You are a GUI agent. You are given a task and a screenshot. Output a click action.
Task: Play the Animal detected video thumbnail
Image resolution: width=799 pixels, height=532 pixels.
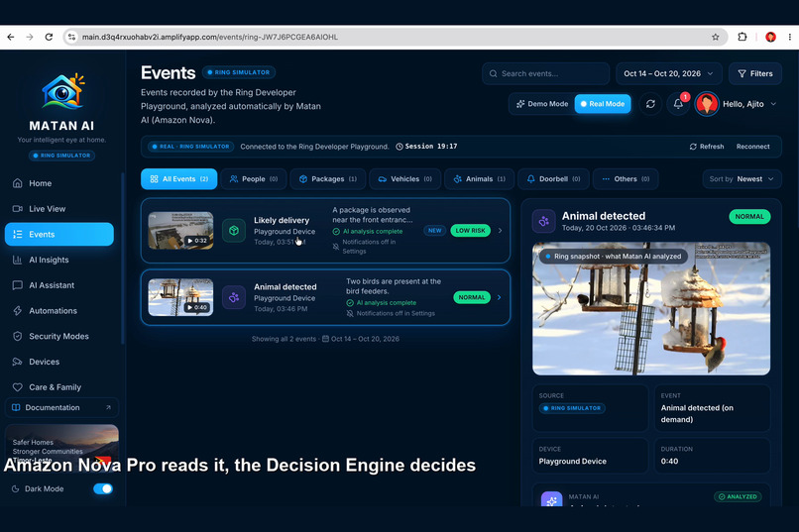[x=180, y=297]
